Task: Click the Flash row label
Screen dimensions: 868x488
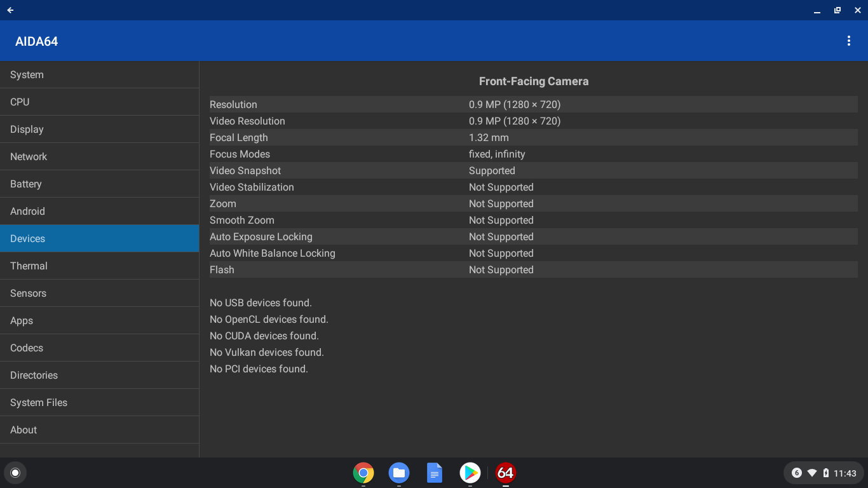Action: click(x=222, y=269)
